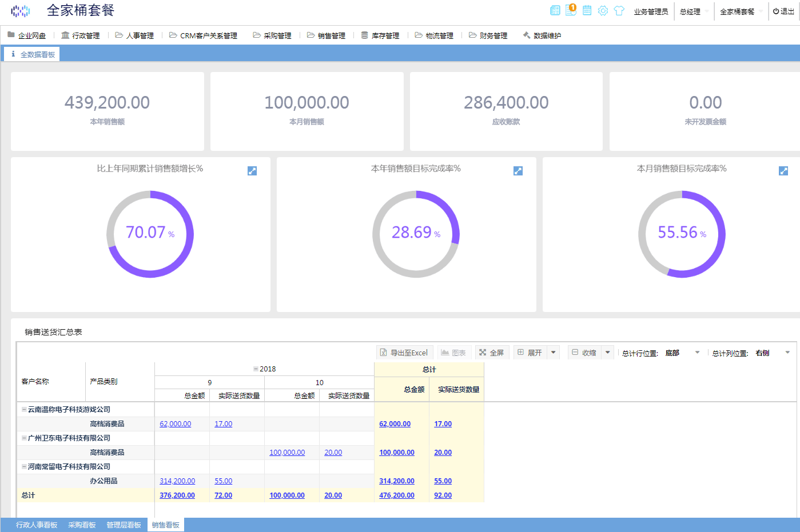
Task: Expand the 本年销售额目标完成率% chart
Action: click(518, 171)
